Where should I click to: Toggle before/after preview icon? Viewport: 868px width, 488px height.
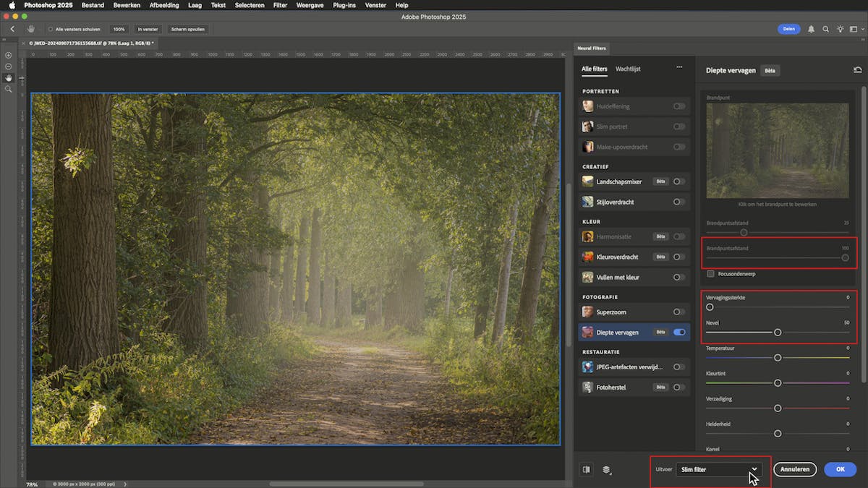tap(586, 469)
